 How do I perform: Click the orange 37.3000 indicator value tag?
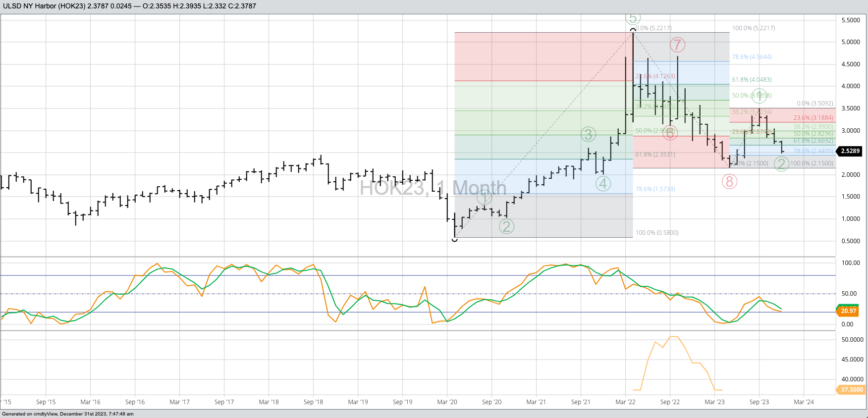[x=851, y=390]
